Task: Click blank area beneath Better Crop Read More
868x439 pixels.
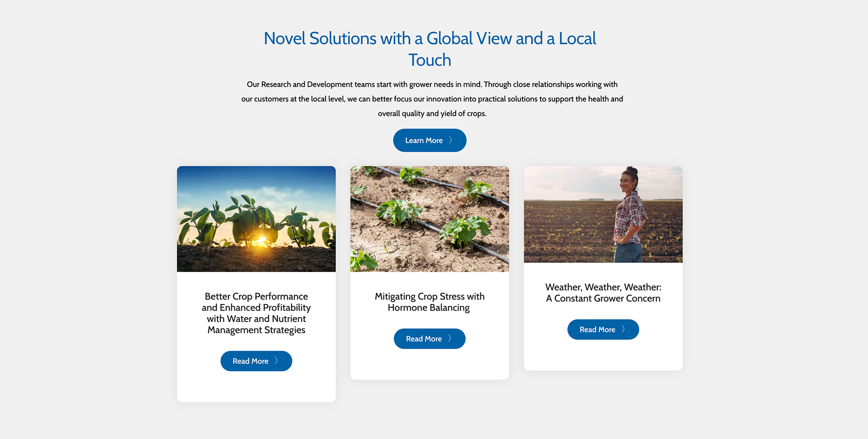Action: 256,387
